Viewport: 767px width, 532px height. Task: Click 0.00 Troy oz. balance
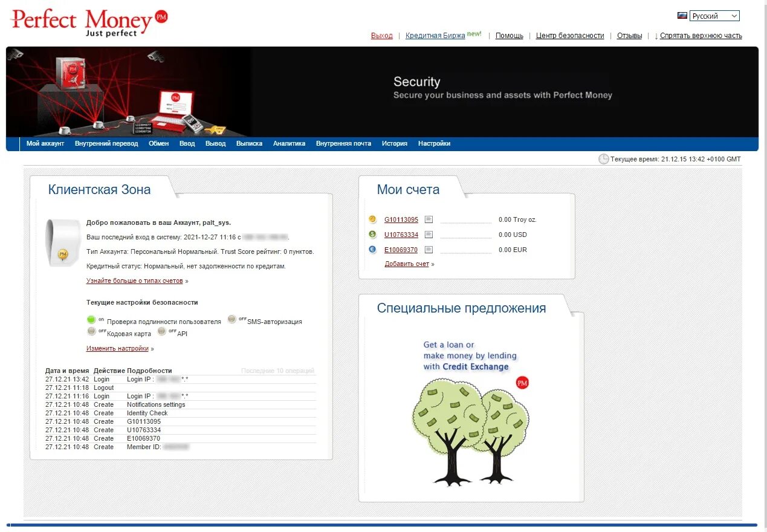[x=517, y=219]
